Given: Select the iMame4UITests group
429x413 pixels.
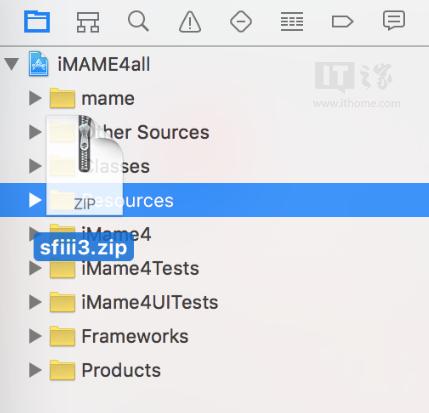Looking at the screenshot, I should coord(214,302).
